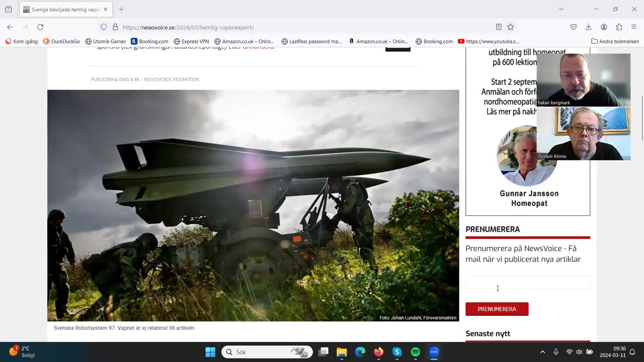Open the extensions puzzle icon
Image resolution: width=644 pixels, height=362 pixels.
(x=619, y=27)
